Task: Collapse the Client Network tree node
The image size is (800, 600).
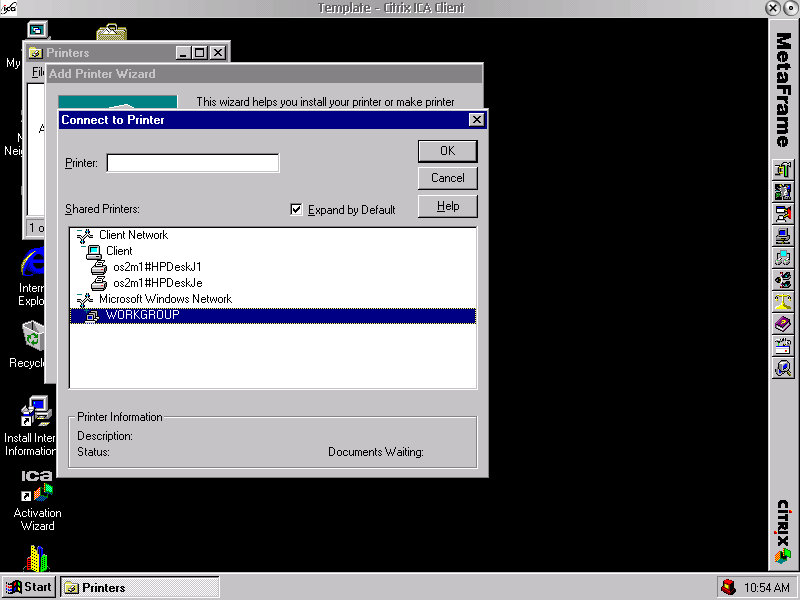Action: click(79, 233)
